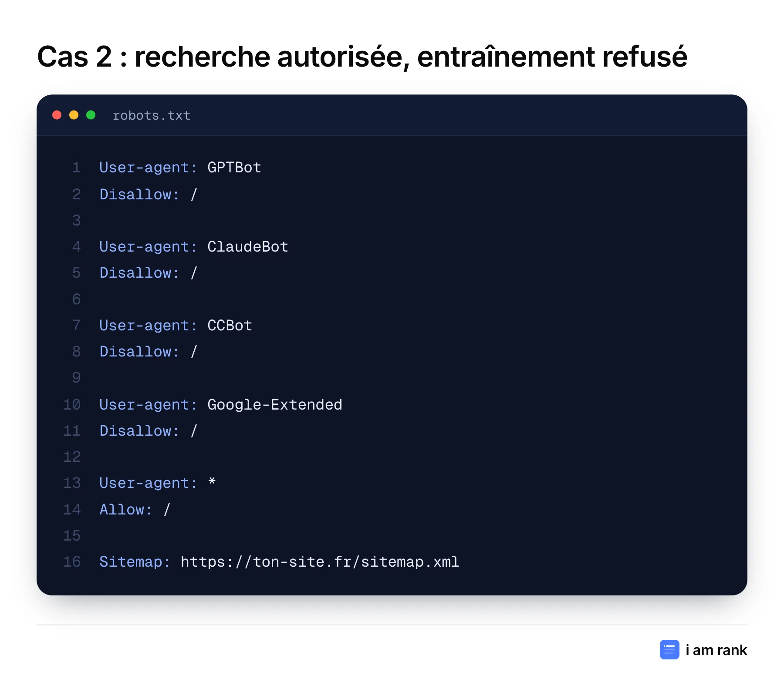Click the yellow minimize dot
784x689 pixels.
74,115
